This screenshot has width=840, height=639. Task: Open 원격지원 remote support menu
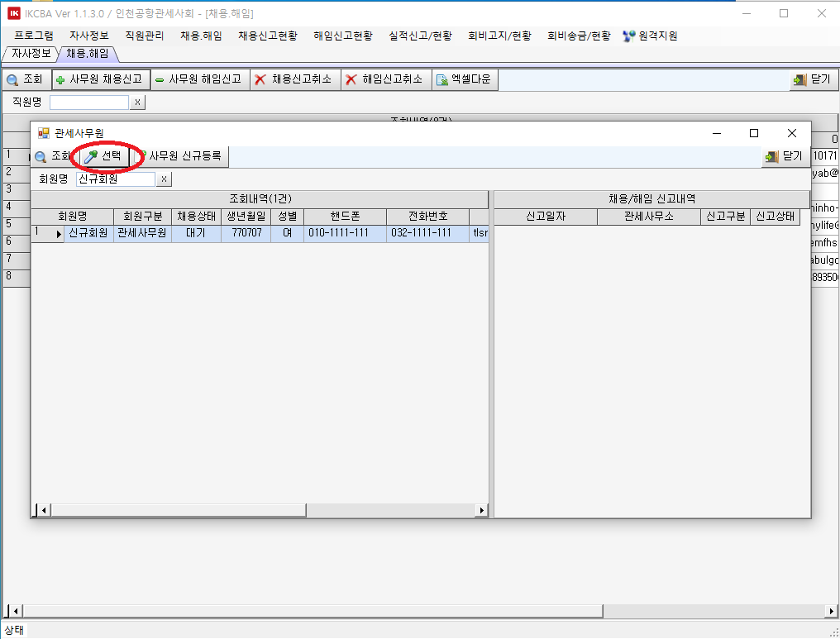(650, 36)
